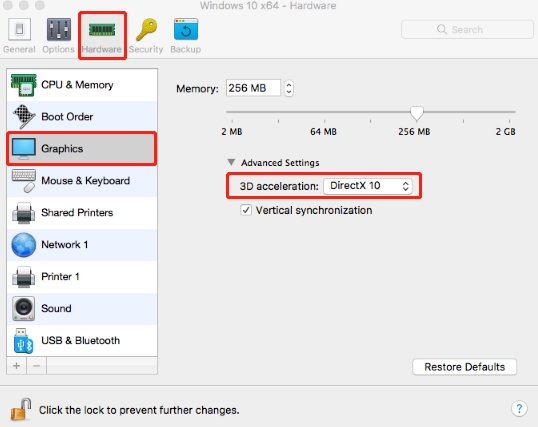538x427 pixels.
Task: Click the 2 MB slider mark label
Action: click(232, 132)
